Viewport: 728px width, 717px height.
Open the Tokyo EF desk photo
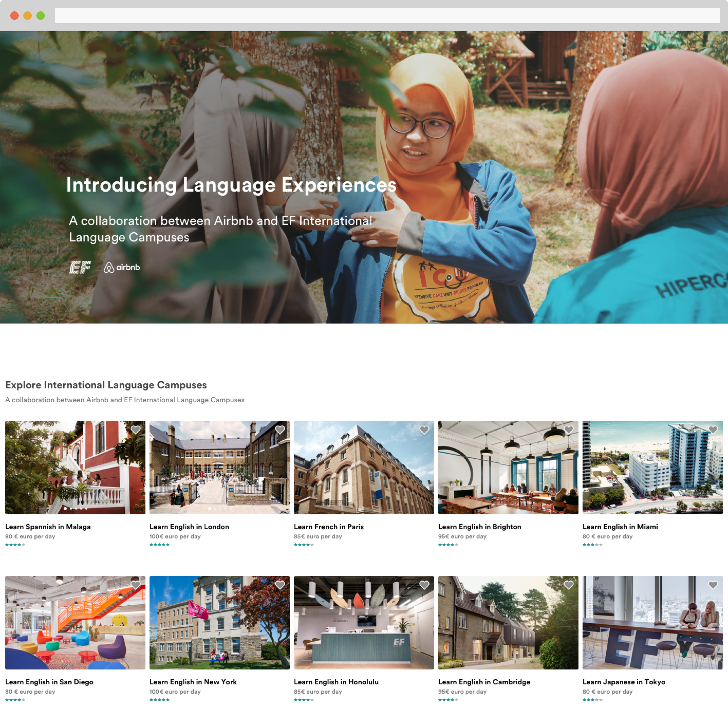click(653, 622)
